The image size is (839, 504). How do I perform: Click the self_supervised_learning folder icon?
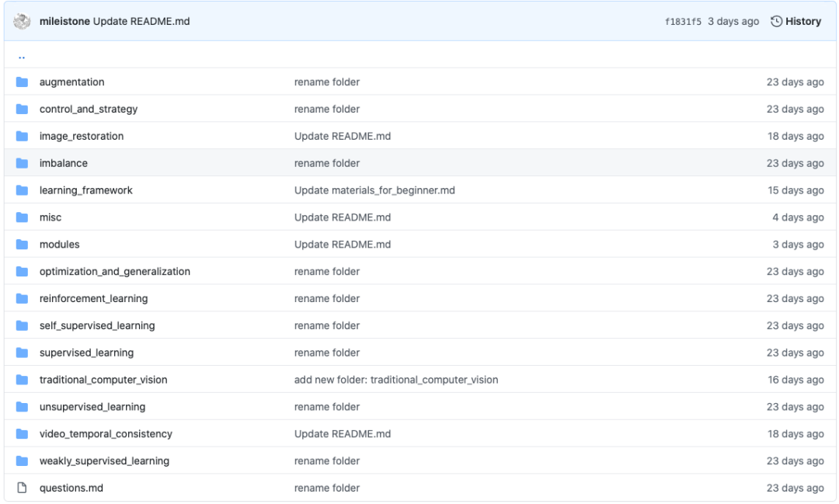click(22, 325)
